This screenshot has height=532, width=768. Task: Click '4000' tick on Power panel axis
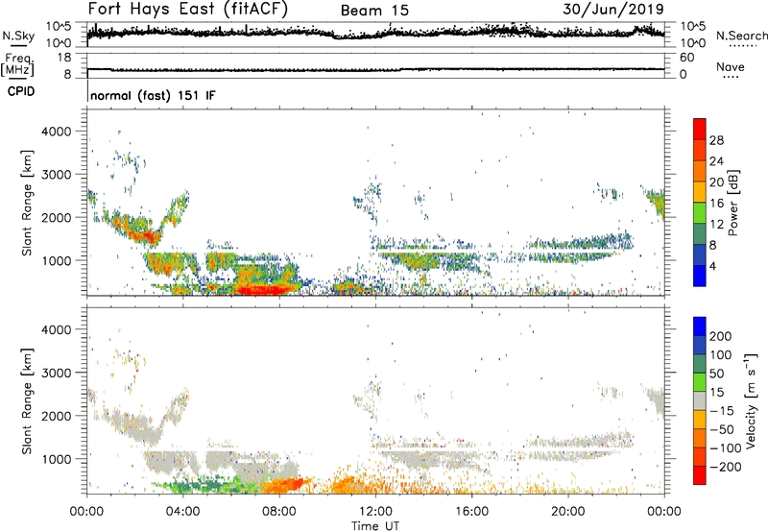pos(56,132)
